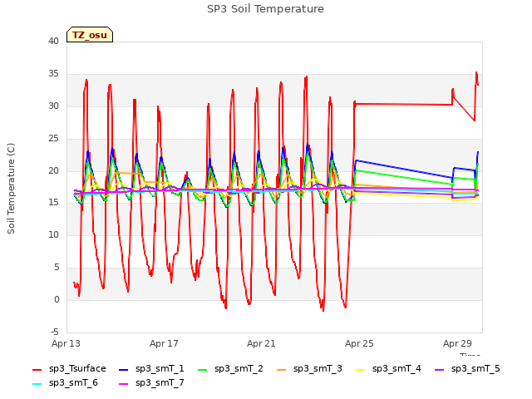Click the Apr 25 x-axis tick label
532x399 pixels.
(359, 343)
